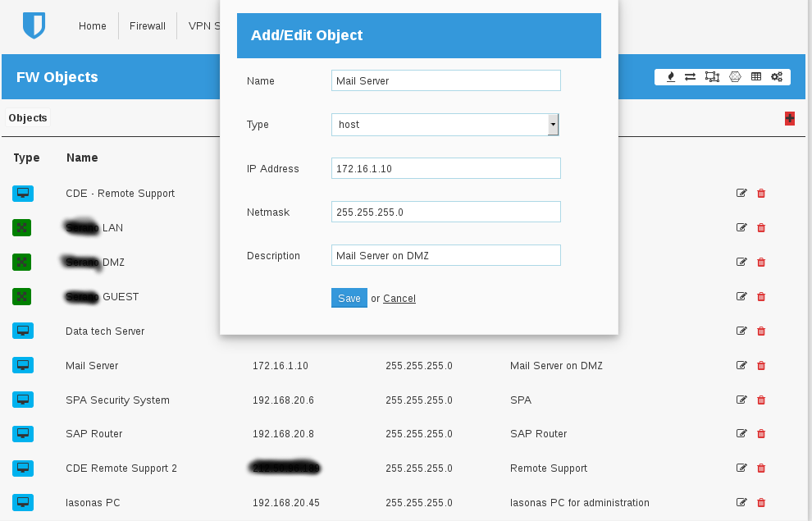Focus the Description text field

coord(445,255)
